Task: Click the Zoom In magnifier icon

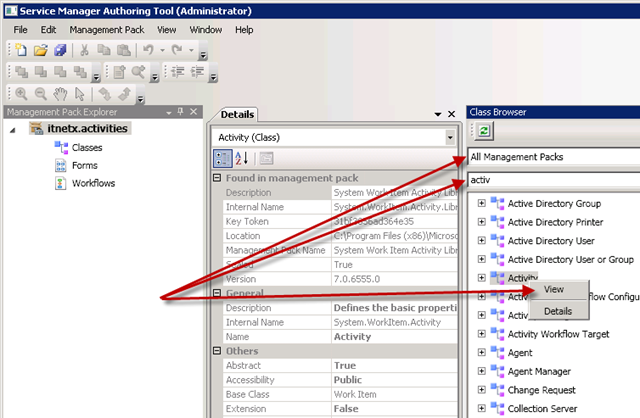Action: tap(20, 93)
